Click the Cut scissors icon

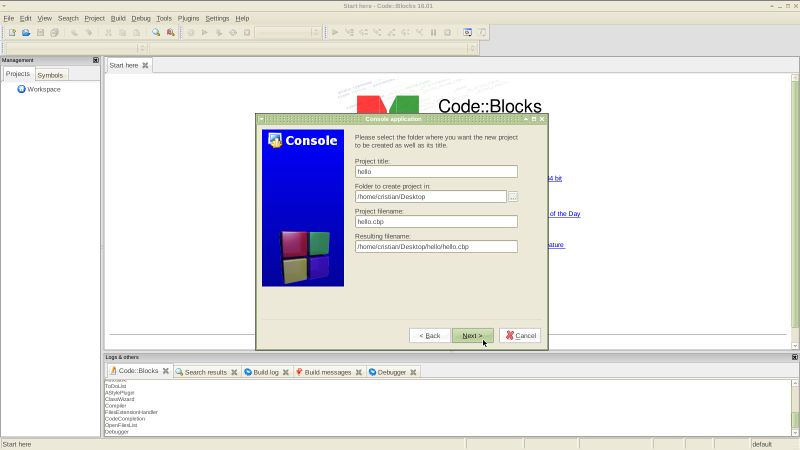(x=108, y=32)
